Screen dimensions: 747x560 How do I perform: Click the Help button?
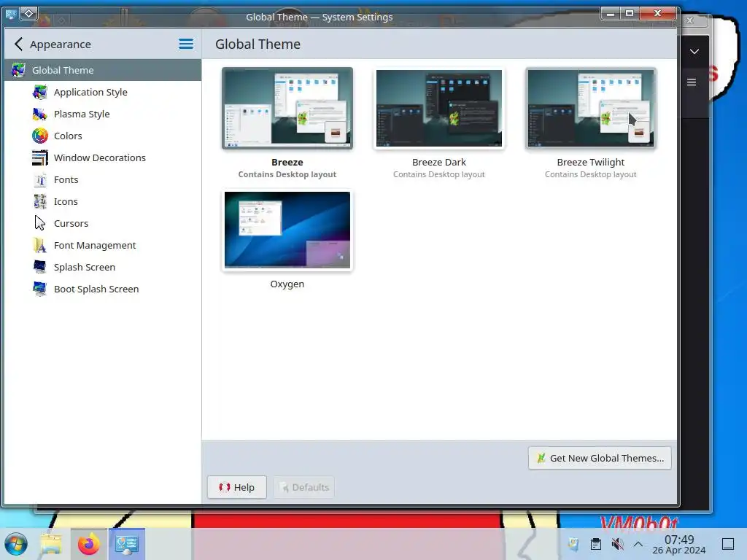[x=237, y=487]
